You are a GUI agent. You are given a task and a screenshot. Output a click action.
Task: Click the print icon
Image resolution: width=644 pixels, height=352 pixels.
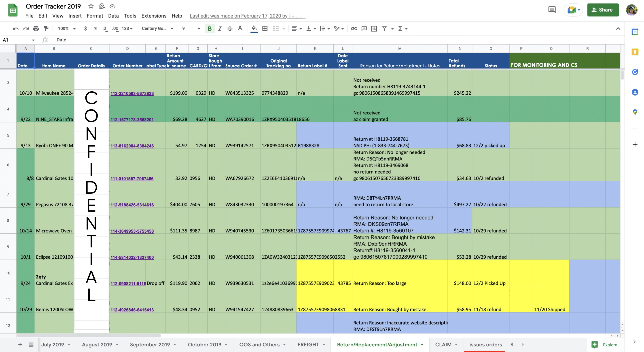tap(36, 28)
